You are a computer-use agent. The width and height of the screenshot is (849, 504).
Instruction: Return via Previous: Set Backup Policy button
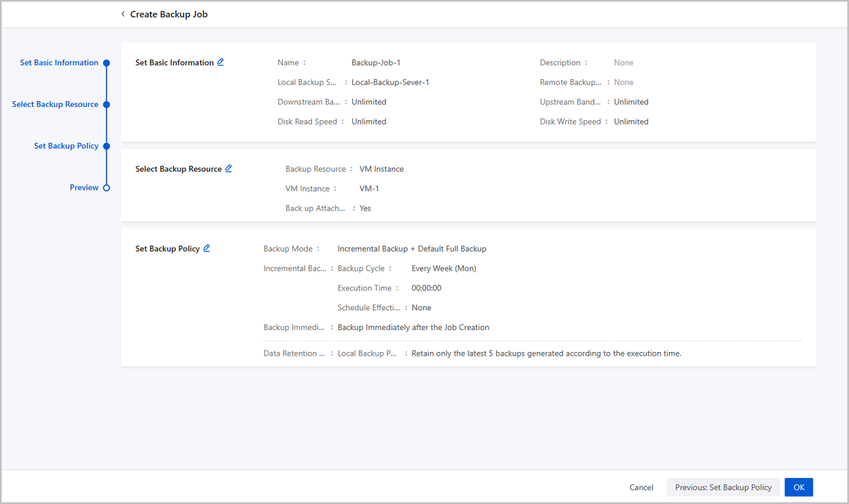pos(723,488)
